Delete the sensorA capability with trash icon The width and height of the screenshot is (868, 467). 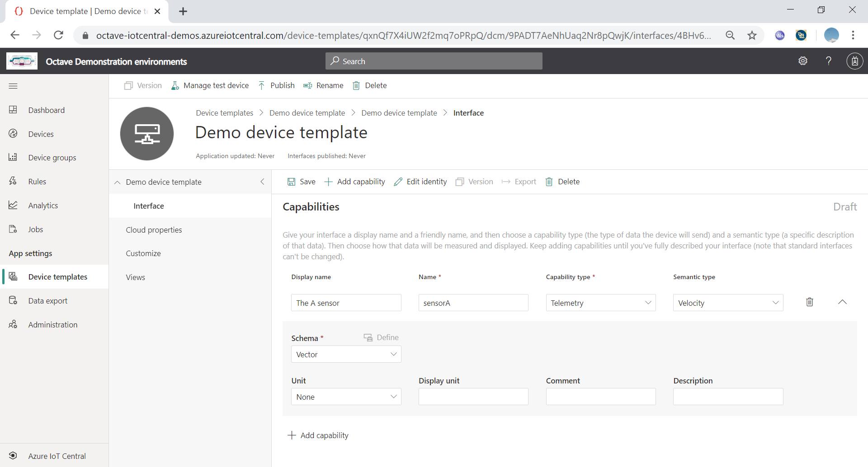click(810, 302)
